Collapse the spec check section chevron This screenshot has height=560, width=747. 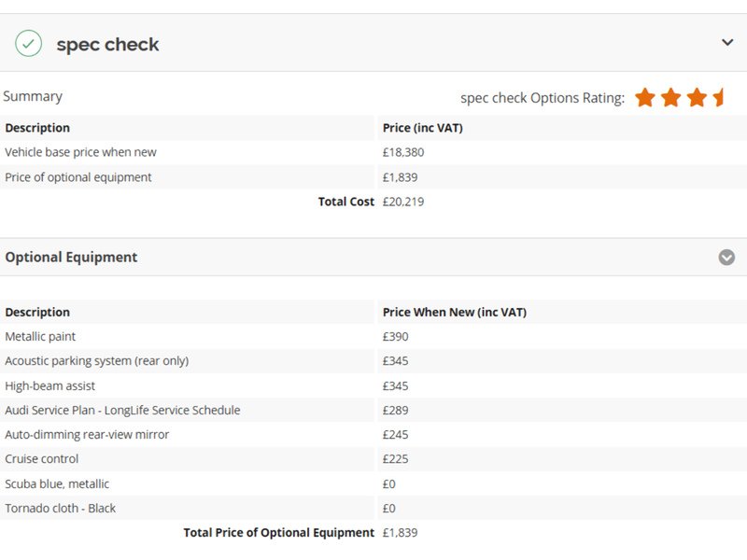[x=727, y=42]
